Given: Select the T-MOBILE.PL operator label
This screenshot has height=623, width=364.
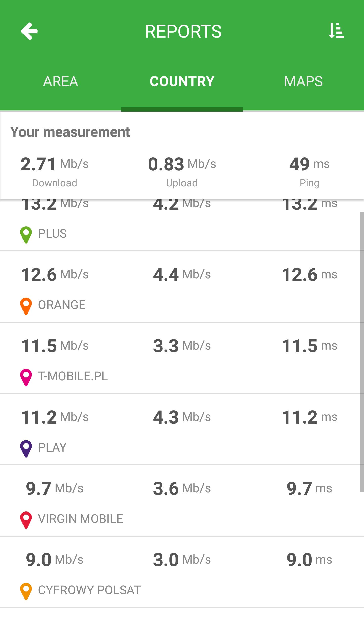Looking at the screenshot, I should [x=73, y=376].
